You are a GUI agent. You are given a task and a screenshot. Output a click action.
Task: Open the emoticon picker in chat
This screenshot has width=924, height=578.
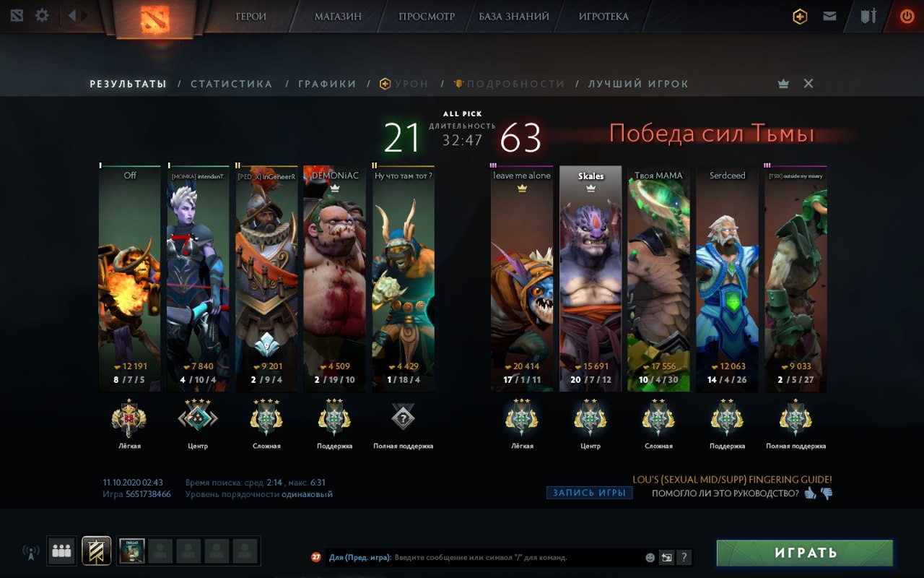coord(650,557)
